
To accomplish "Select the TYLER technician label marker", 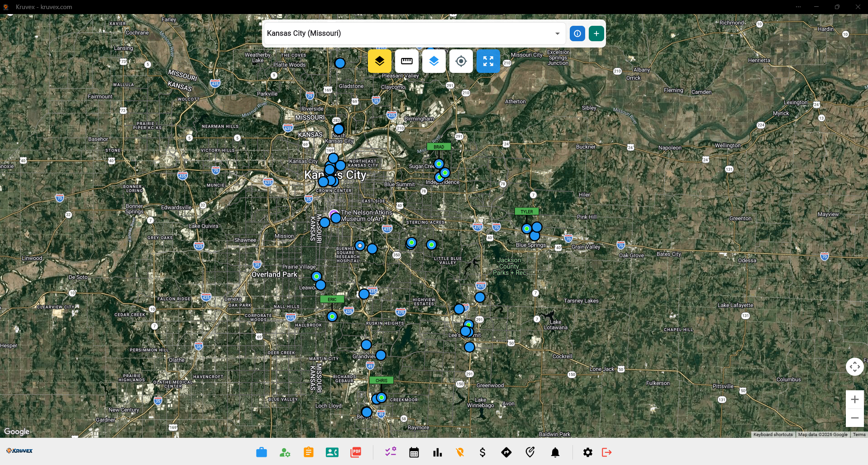I will 527,211.
